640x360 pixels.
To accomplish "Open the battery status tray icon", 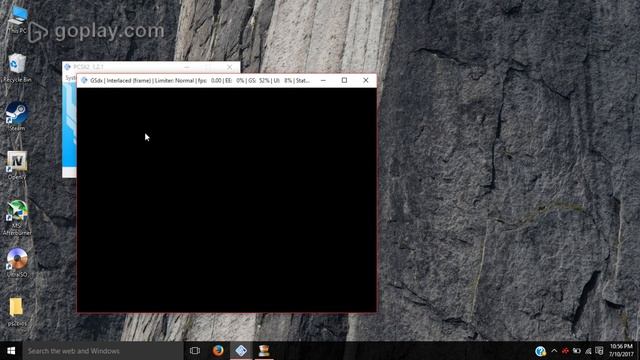I will tap(577, 351).
